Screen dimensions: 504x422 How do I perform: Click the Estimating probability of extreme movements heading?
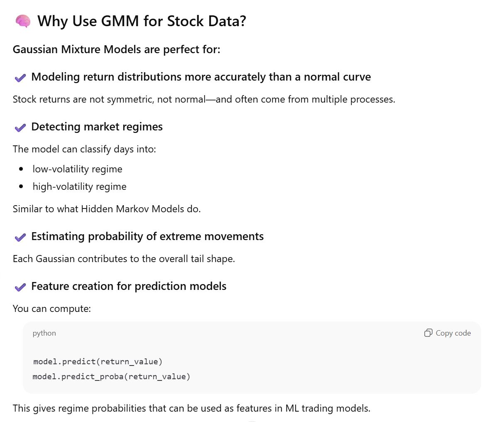tap(147, 236)
